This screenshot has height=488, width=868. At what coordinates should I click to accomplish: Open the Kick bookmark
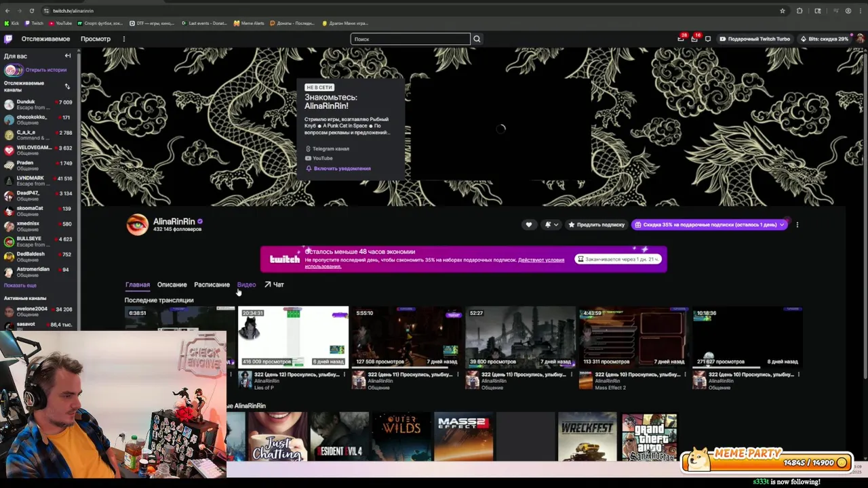(x=12, y=23)
